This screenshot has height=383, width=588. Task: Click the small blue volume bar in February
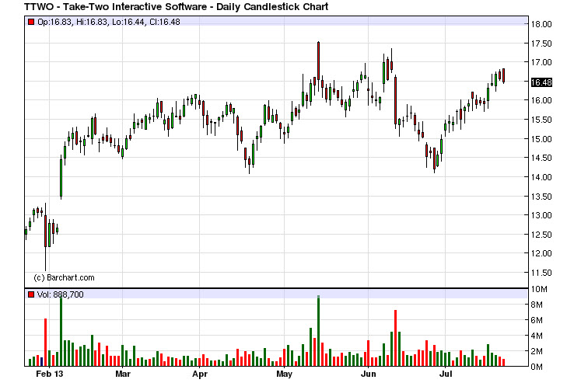coord(42,362)
